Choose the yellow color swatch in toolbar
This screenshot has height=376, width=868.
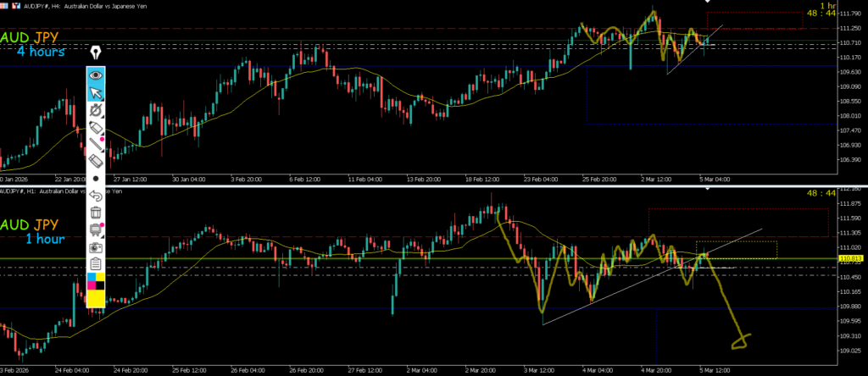click(96, 298)
